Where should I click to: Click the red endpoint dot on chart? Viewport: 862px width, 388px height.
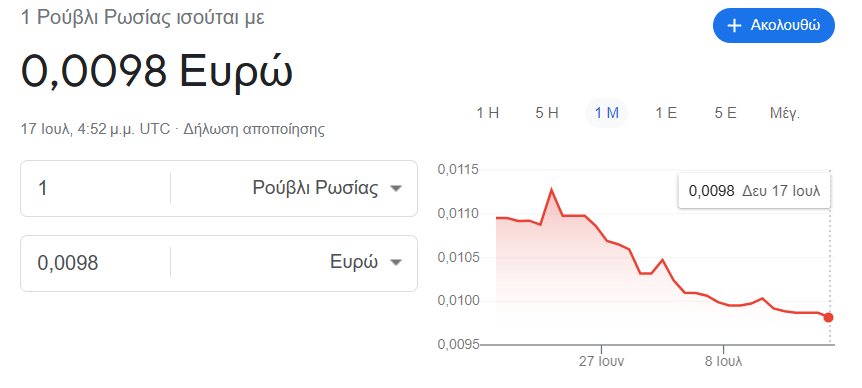tap(828, 317)
